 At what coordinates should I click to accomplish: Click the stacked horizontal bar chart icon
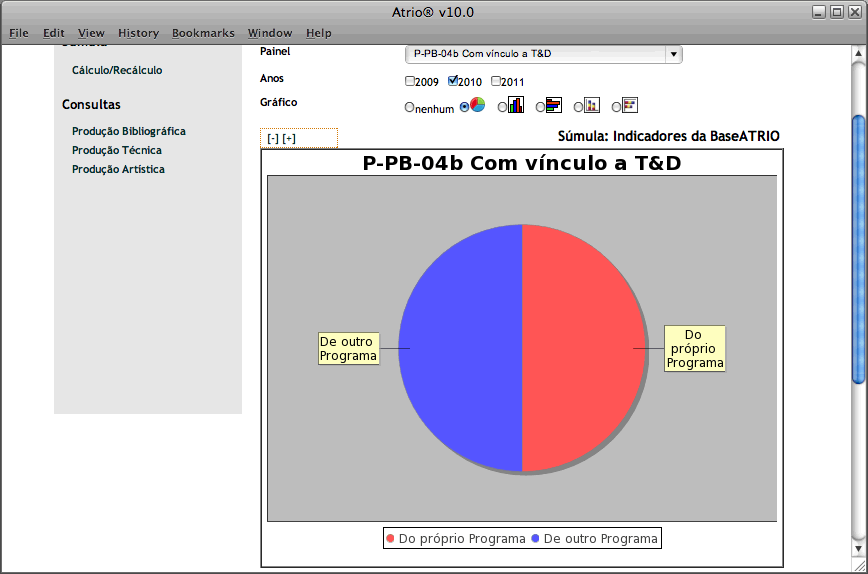point(630,105)
